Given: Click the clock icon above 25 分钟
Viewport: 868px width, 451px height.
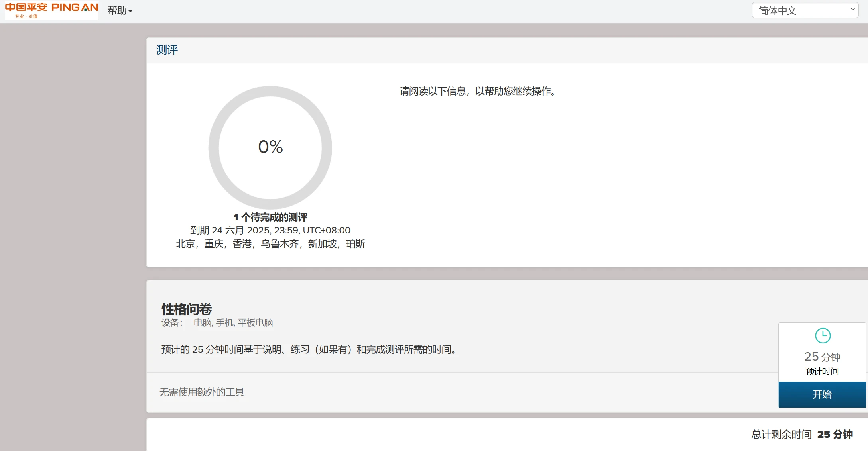Looking at the screenshot, I should pos(823,336).
